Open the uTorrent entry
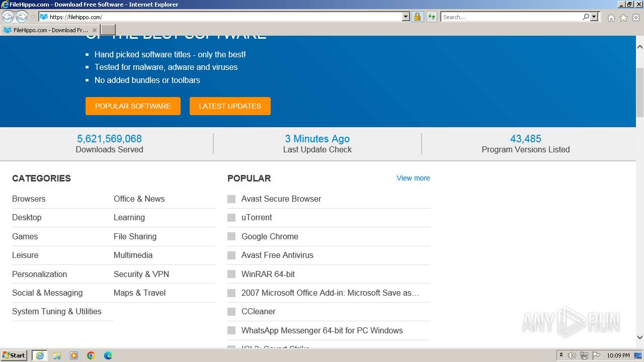Viewport: 644px width, 362px height. (257, 217)
